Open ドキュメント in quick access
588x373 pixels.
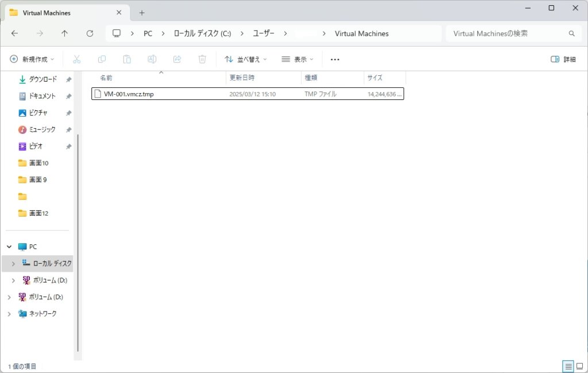coord(42,96)
